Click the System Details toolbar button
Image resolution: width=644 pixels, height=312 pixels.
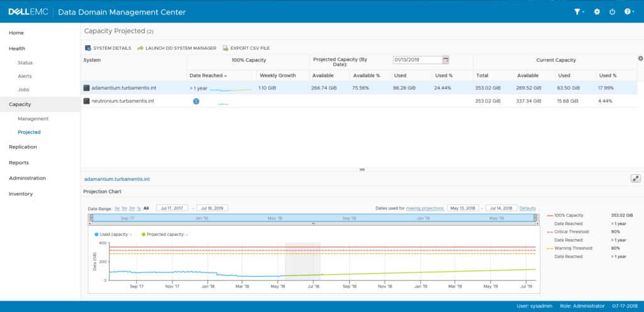click(108, 48)
